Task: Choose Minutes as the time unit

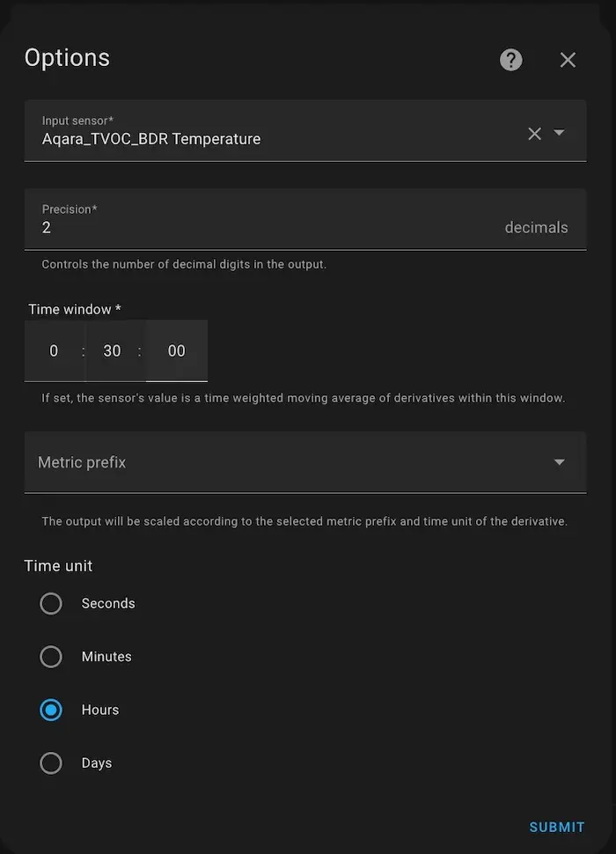Action: tap(51, 657)
